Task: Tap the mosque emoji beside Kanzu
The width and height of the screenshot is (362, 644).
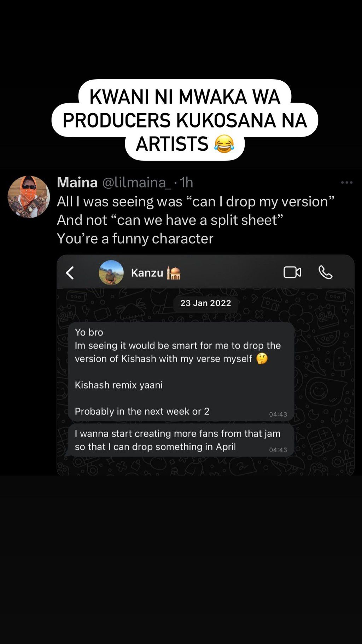Action: point(174,273)
